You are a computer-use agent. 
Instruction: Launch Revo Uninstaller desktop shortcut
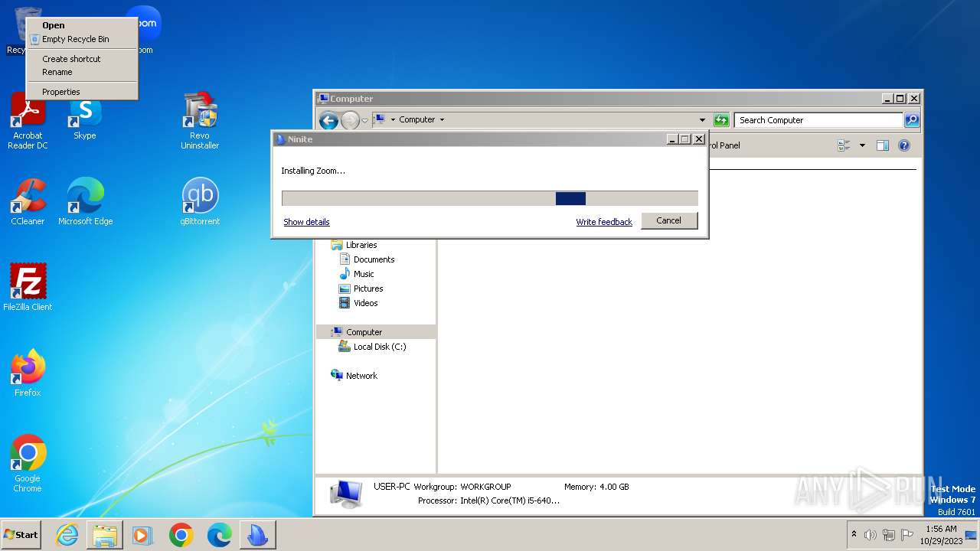(200, 121)
